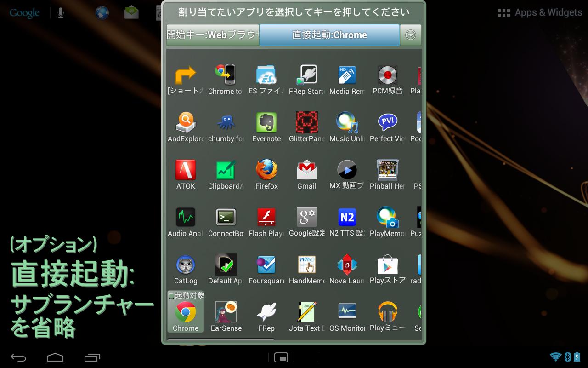Switch to the 直接起動:Chrome tab
Screen dimensions: 588x368
point(329,35)
